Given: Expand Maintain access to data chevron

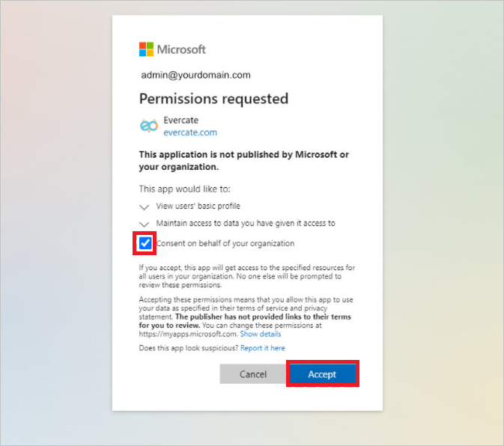Looking at the screenshot, I should click(x=144, y=224).
